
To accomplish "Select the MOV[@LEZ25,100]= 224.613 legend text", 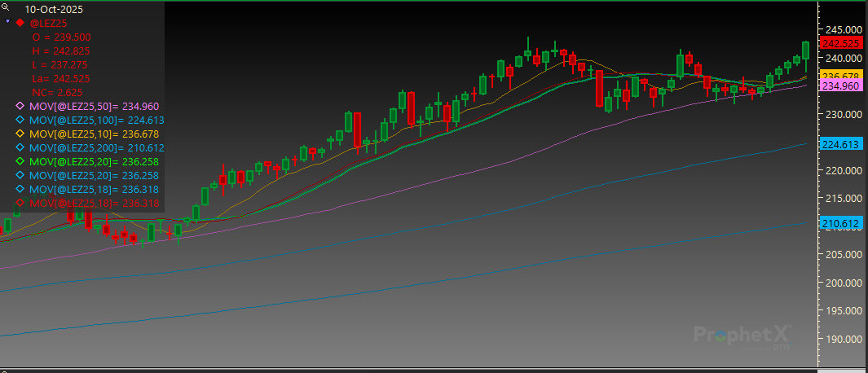I will 96,120.
